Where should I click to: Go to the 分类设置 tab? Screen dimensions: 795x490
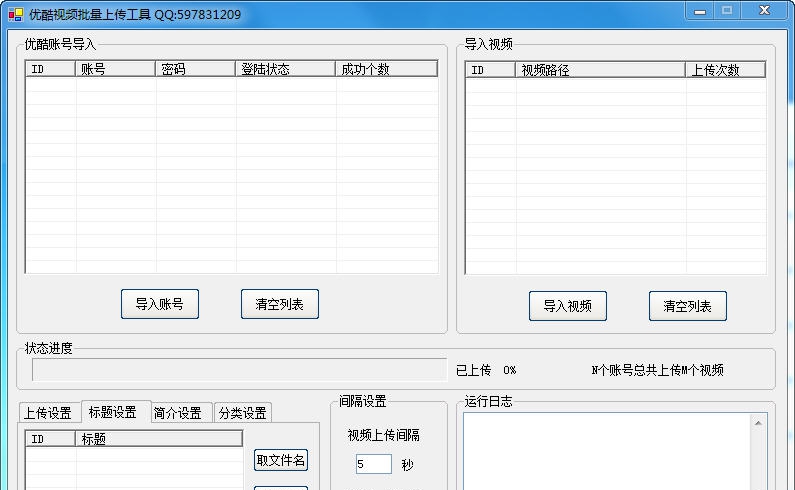point(243,413)
